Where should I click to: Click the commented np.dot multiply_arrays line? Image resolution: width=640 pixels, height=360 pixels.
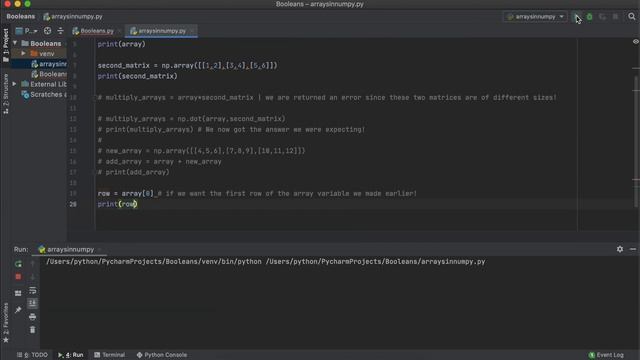[191, 119]
